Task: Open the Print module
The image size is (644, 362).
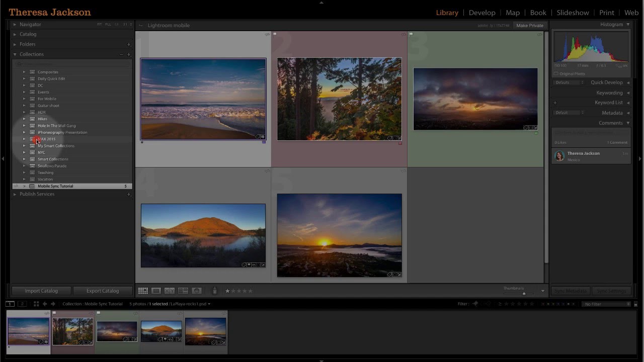Action: point(607,13)
